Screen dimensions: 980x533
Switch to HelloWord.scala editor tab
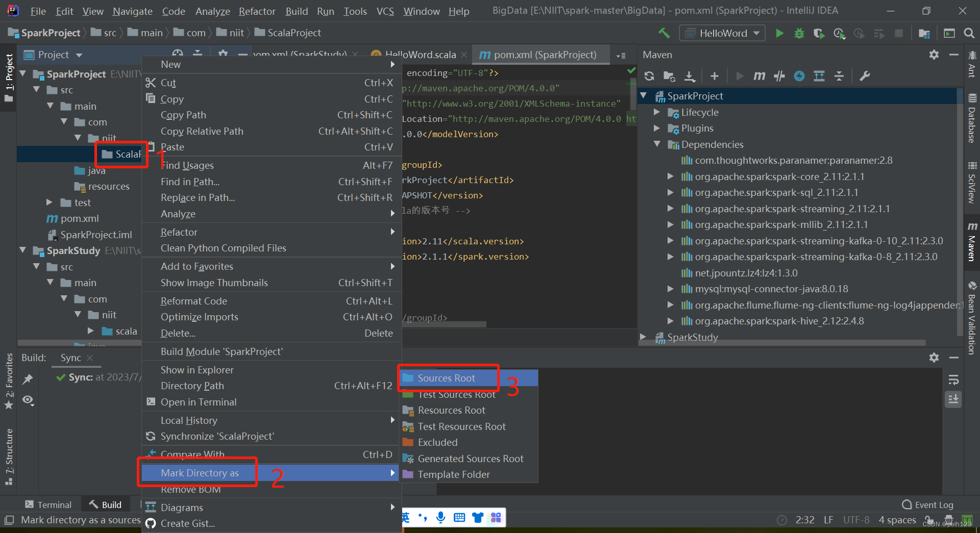tap(420, 55)
